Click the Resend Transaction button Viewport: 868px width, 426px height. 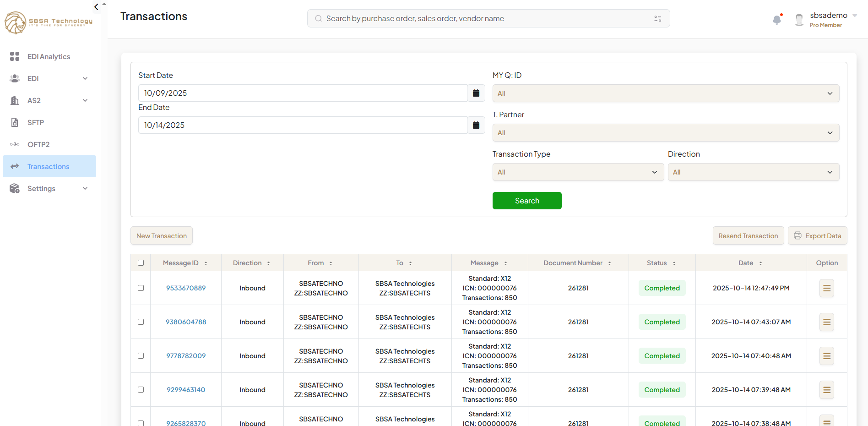(x=748, y=235)
